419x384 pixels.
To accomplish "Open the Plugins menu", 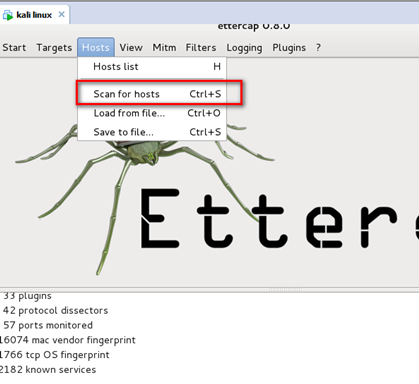I will [289, 48].
